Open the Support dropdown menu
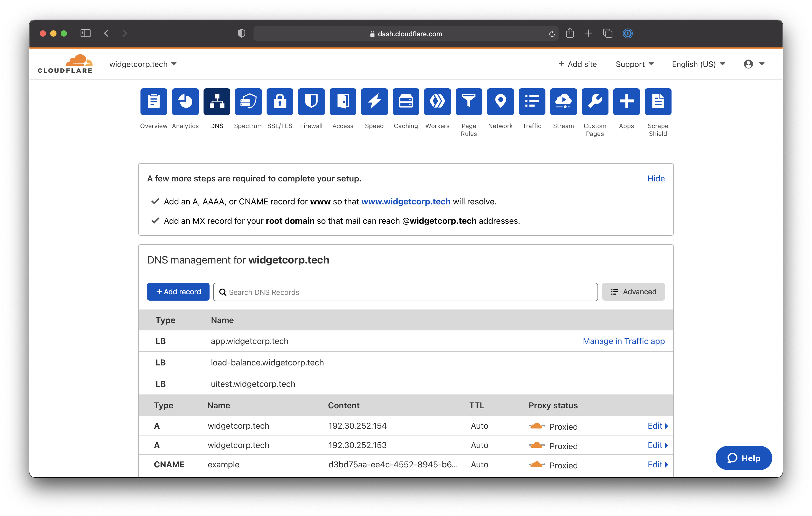Viewport: 812px width, 516px height. (x=634, y=64)
